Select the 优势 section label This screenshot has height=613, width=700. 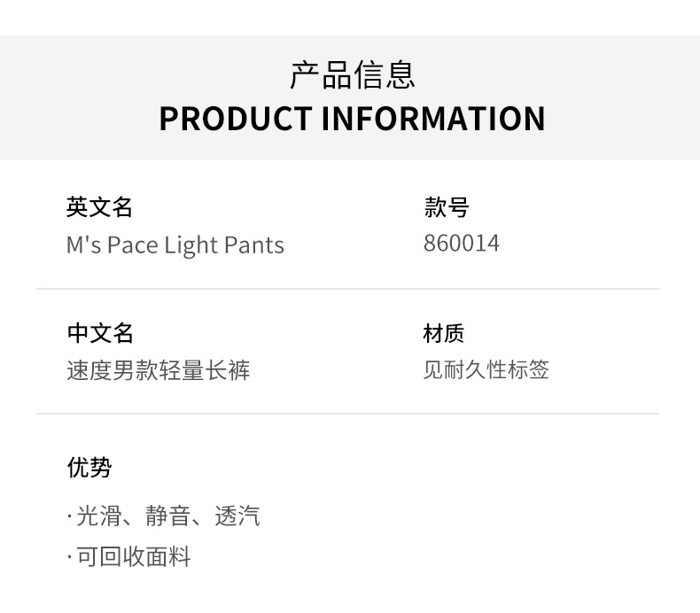pos(89,467)
